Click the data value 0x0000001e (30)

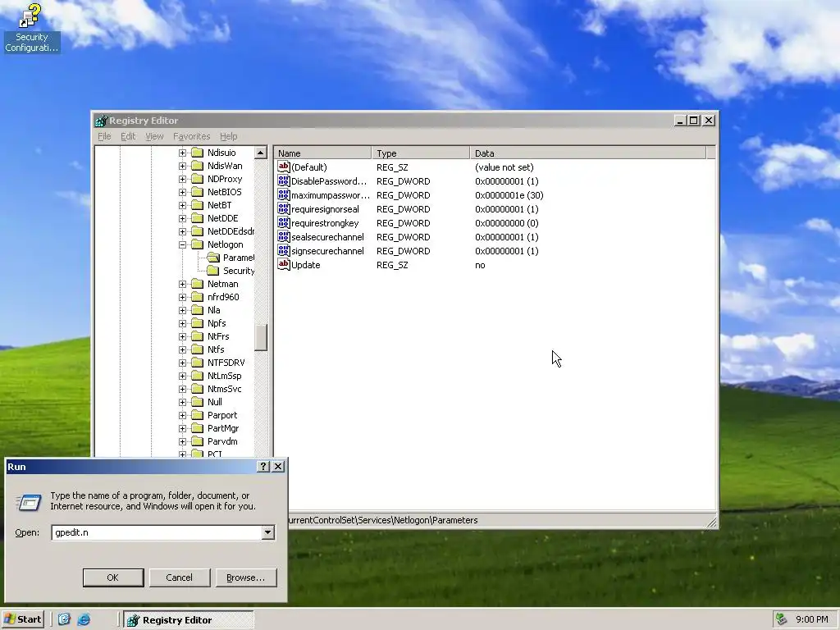(x=509, y=195)
